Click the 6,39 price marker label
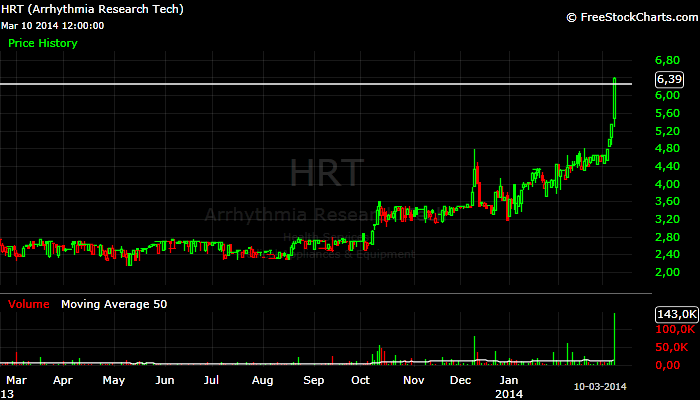The image size is (700, 400). (x=669, y=79)
